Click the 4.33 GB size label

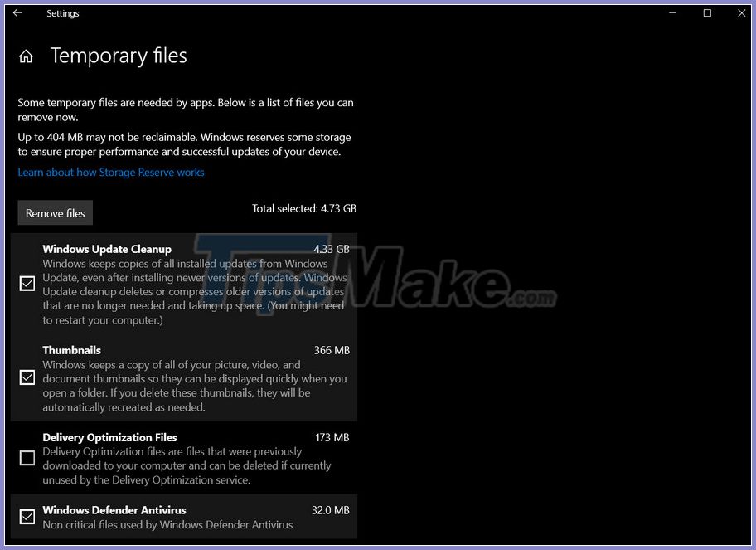pos(332,249)
